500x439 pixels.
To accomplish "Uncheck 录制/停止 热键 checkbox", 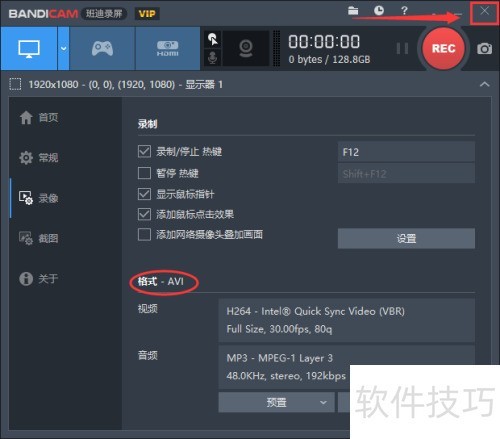I will point(144,151).
